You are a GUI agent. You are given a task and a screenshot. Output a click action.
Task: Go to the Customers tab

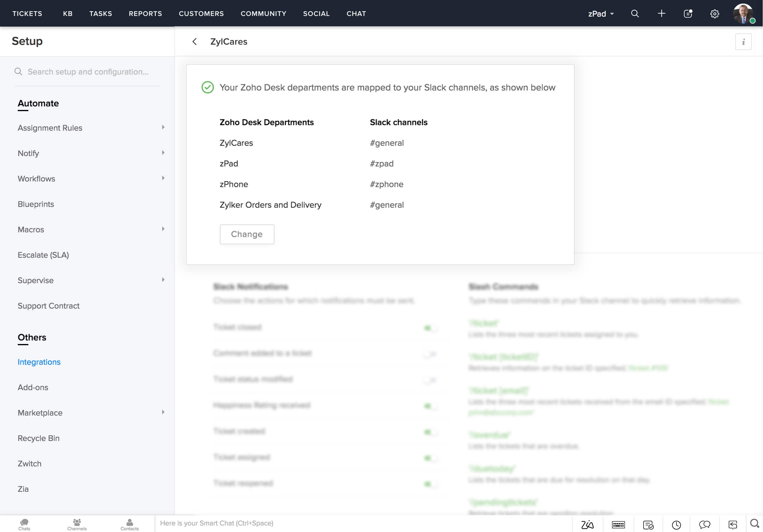point(201,14)
